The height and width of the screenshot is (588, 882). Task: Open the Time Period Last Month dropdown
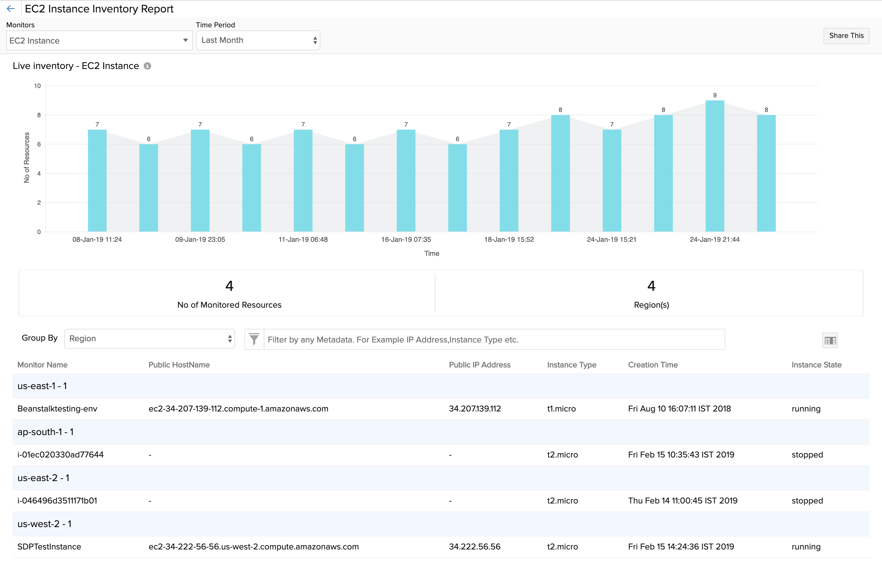[258, 40]
